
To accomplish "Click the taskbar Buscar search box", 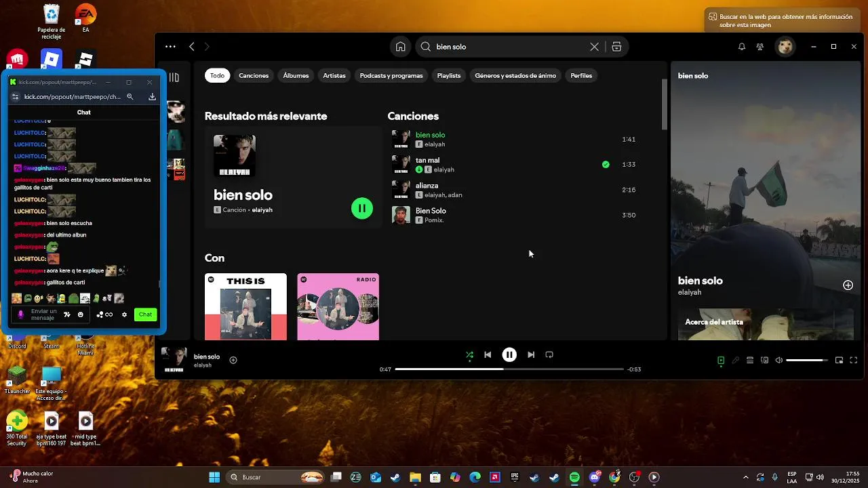I will pos(276,477).
